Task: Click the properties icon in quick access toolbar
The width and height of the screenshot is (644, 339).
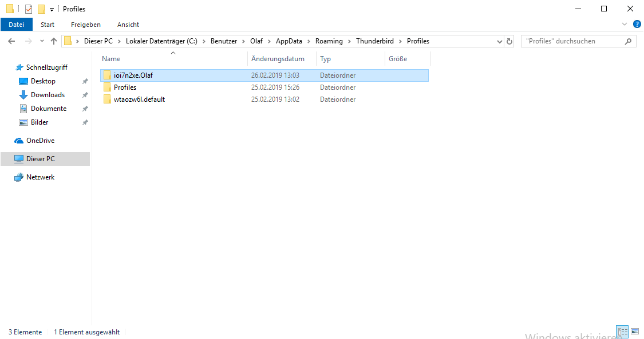Action: pyautogui.click(x=29, y=9)
